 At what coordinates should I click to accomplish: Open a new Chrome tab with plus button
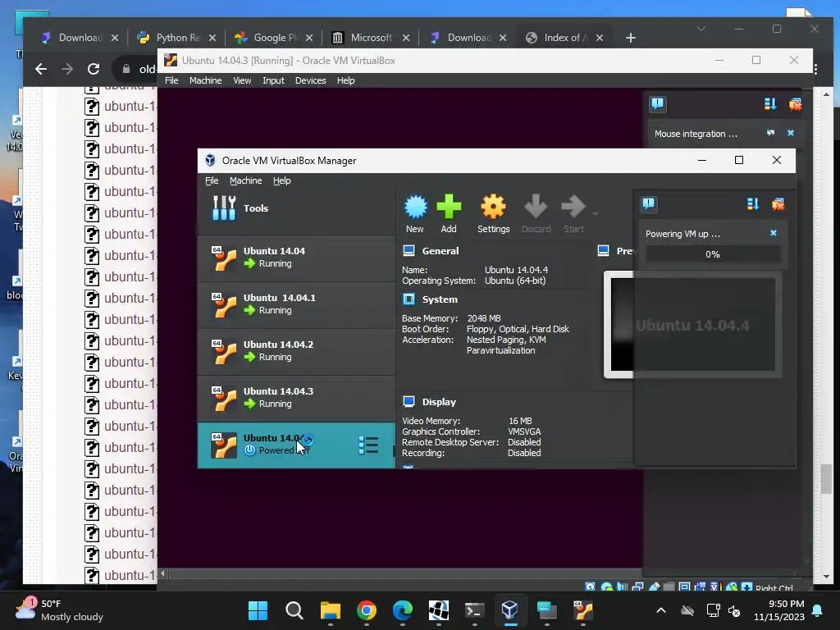[x=631, y=38]
